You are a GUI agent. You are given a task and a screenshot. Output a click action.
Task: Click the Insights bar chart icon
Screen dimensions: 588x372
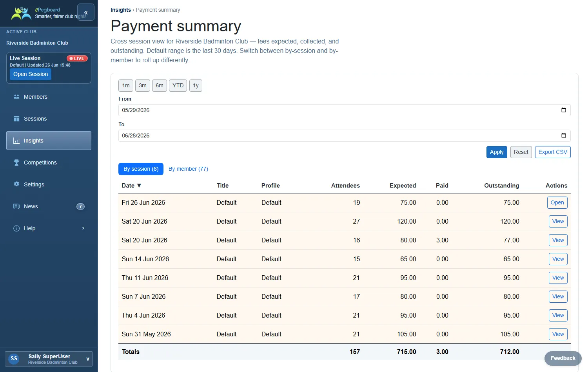(x=16, y=141)
